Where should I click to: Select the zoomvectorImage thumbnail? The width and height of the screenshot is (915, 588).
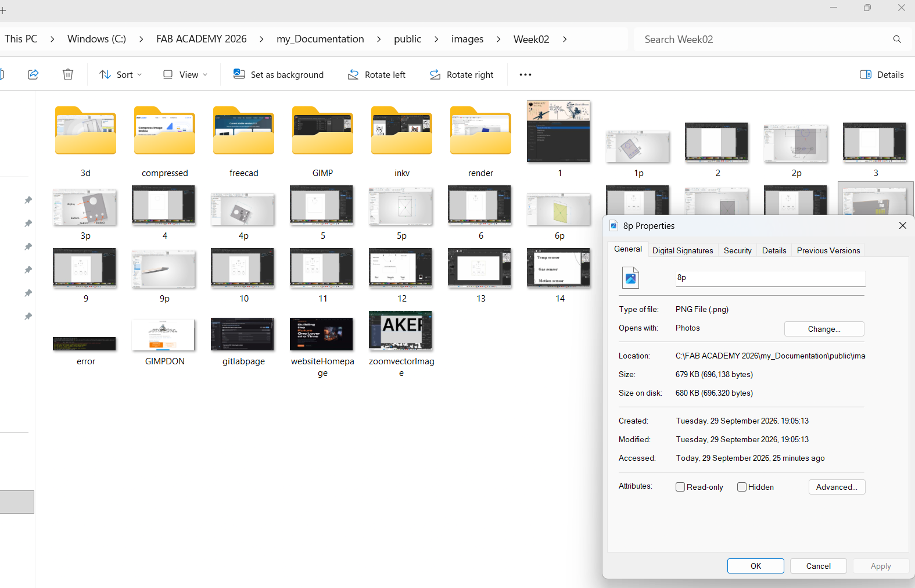click(400, 331)
